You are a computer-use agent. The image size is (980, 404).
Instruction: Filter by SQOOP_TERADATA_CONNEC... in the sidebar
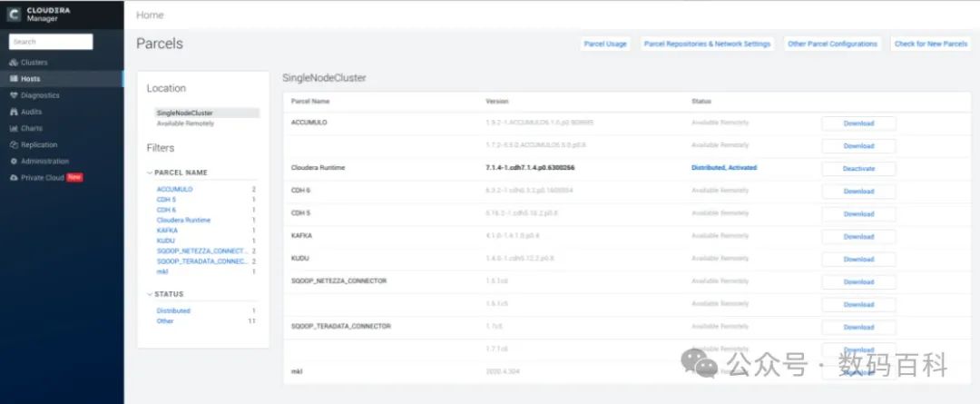click(x=202, y=261)
